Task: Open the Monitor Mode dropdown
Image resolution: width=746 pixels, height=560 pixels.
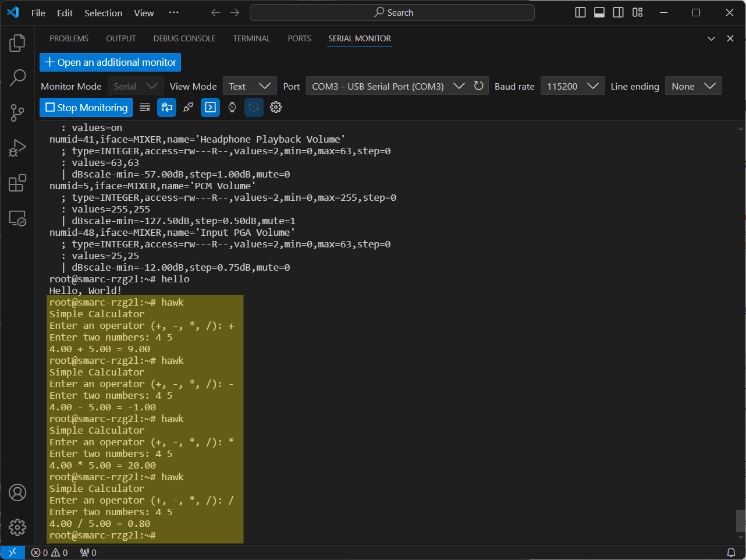Action: click(x=136, y=86)
